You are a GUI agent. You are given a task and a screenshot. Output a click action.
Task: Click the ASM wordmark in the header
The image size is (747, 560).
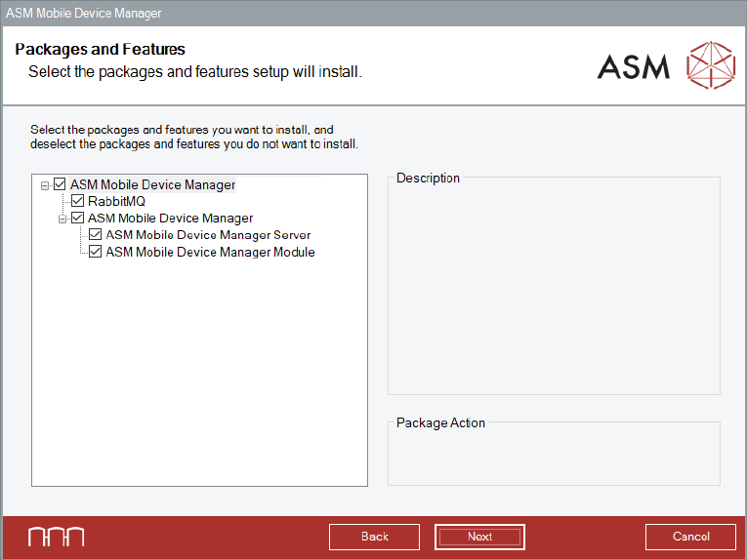634,66
